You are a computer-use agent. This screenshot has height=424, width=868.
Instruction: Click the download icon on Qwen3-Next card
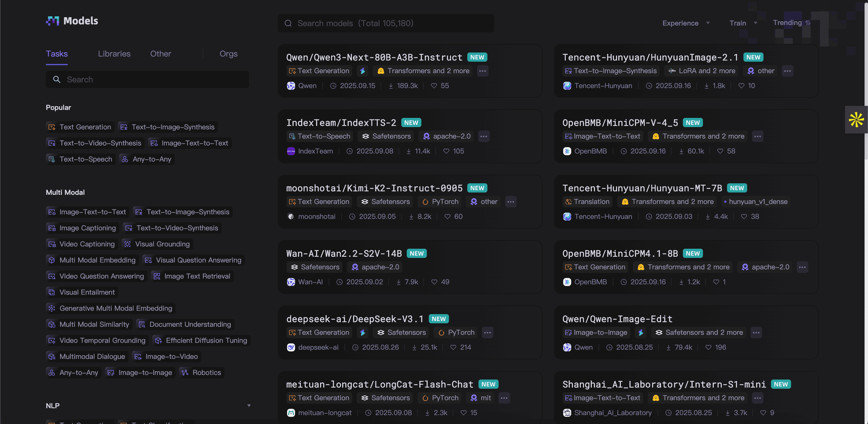click(391, 86)
